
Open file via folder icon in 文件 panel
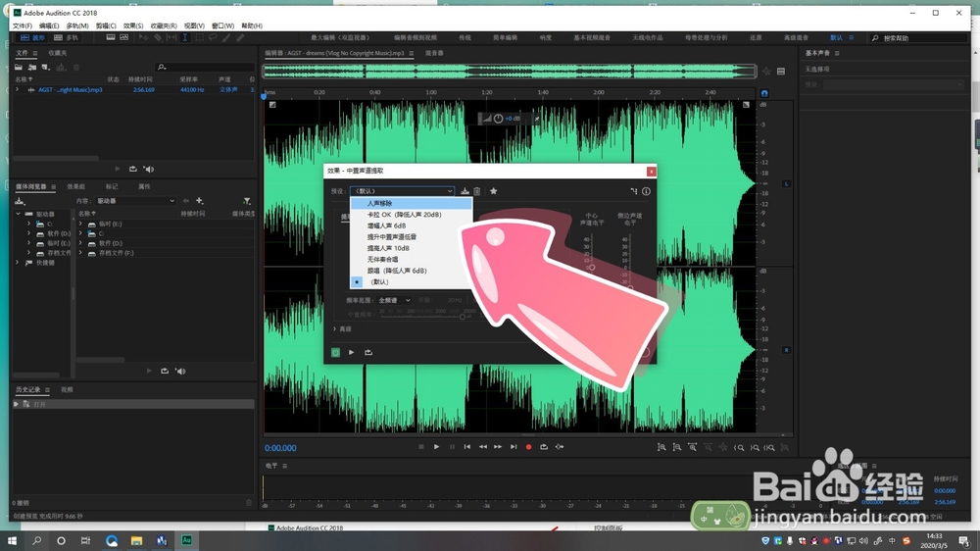(x=19, y=67)
